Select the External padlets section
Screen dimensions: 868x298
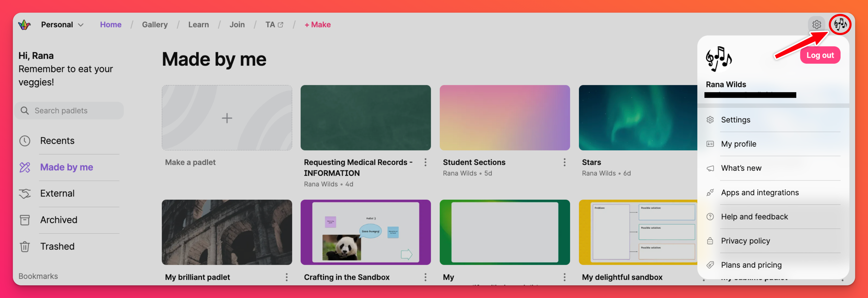(x=57, y=193)
